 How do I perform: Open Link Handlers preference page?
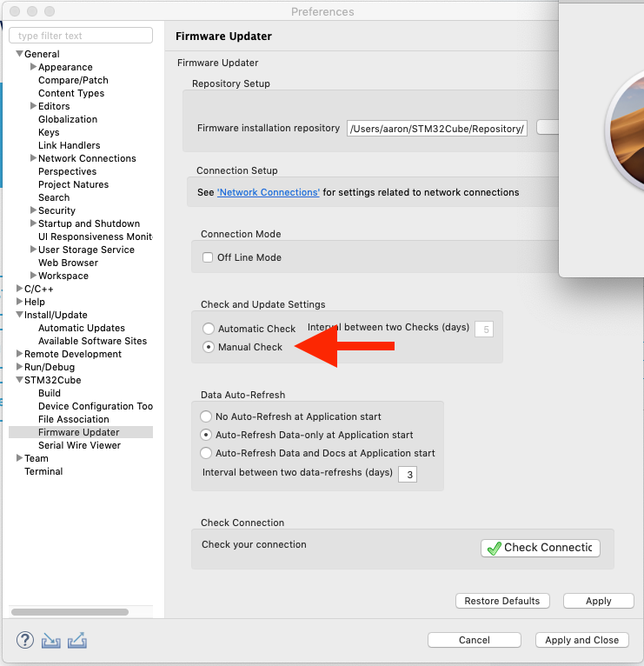pos(70,145)
